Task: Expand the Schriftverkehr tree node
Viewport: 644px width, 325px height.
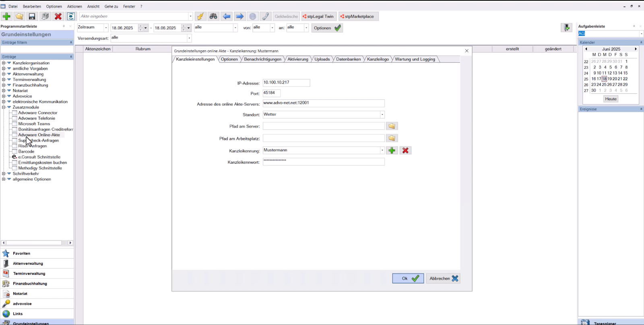Action: tap(4, 174)
